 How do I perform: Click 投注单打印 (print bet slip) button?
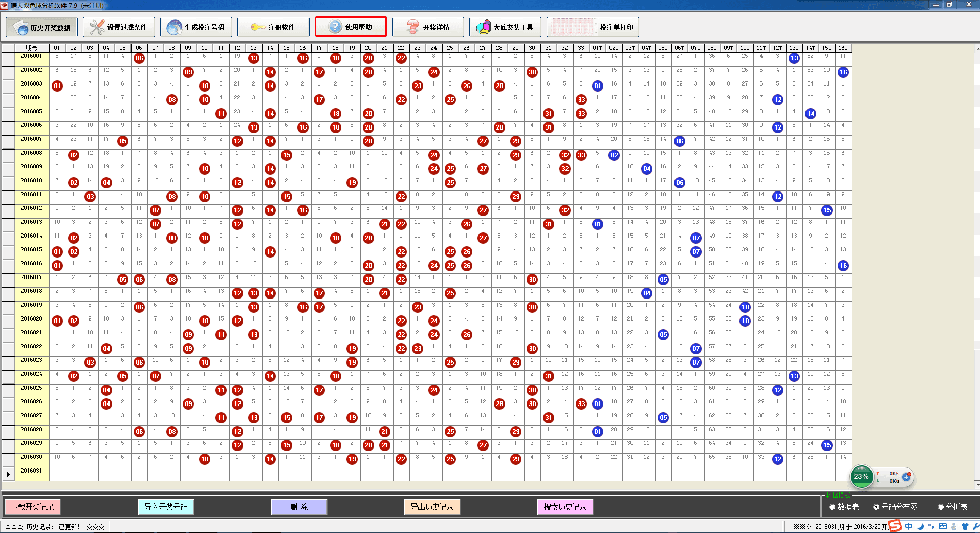[593, 27]
